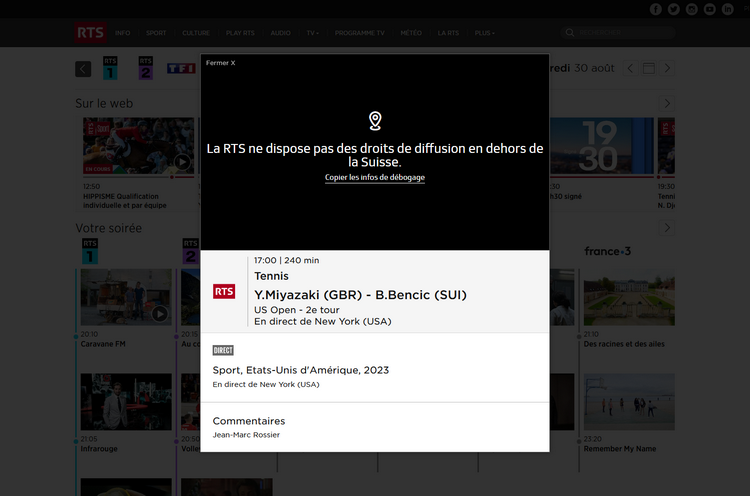Click the Y.Miyazaki (GBR) - B.Bencic (SUI) title
This screenshot has height=496, width=750.
coord(360,295)
